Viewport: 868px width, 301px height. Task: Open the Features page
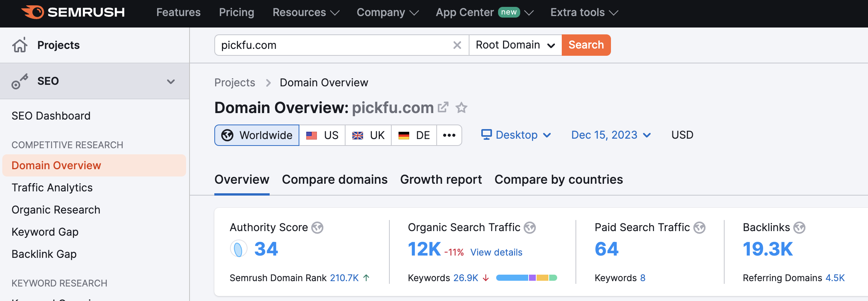coord(178,12)
